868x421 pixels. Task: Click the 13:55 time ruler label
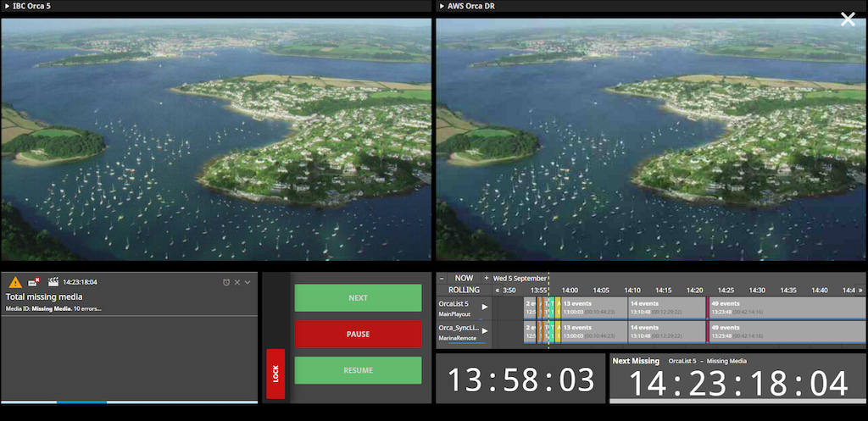pos(538,291)
